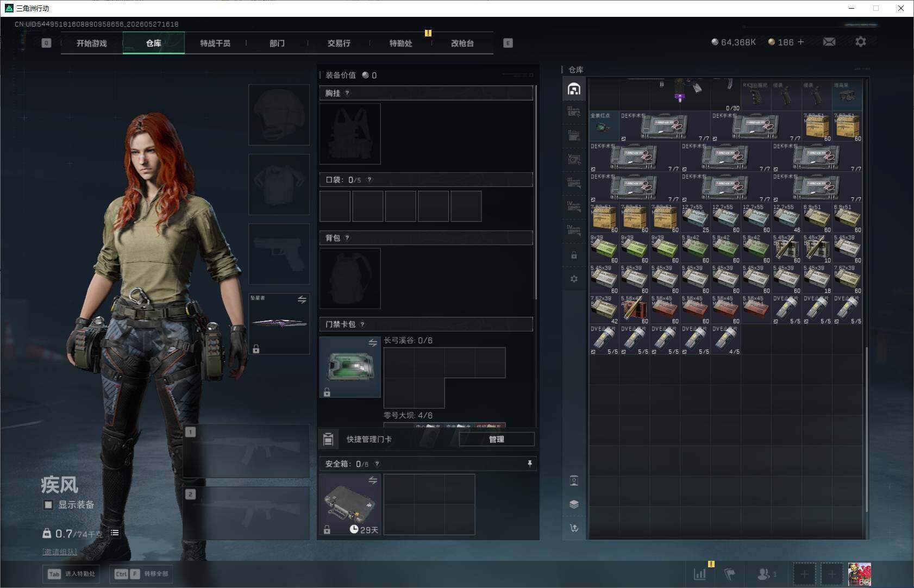
Task: Go to the 部门 tab
Action: [277, 43]
